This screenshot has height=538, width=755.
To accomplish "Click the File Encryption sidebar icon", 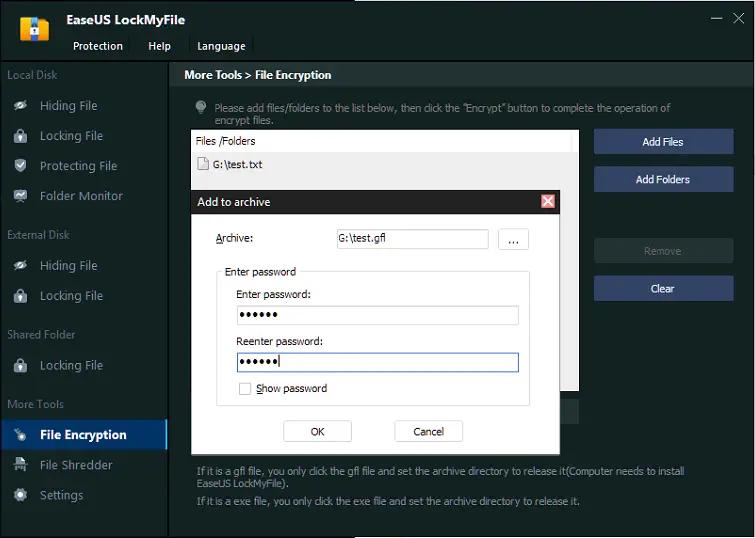I will pos(20,435).
